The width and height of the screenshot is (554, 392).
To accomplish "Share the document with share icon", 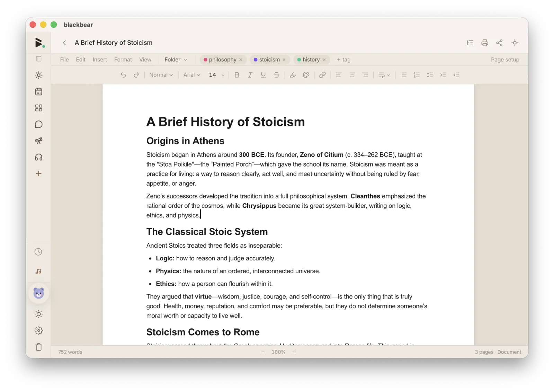I will (499, 43).
